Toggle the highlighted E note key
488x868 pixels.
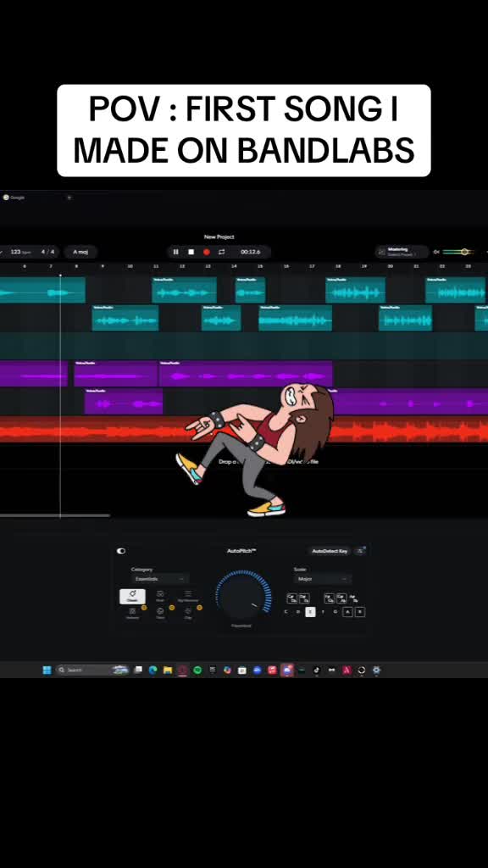tap(310, 612)
